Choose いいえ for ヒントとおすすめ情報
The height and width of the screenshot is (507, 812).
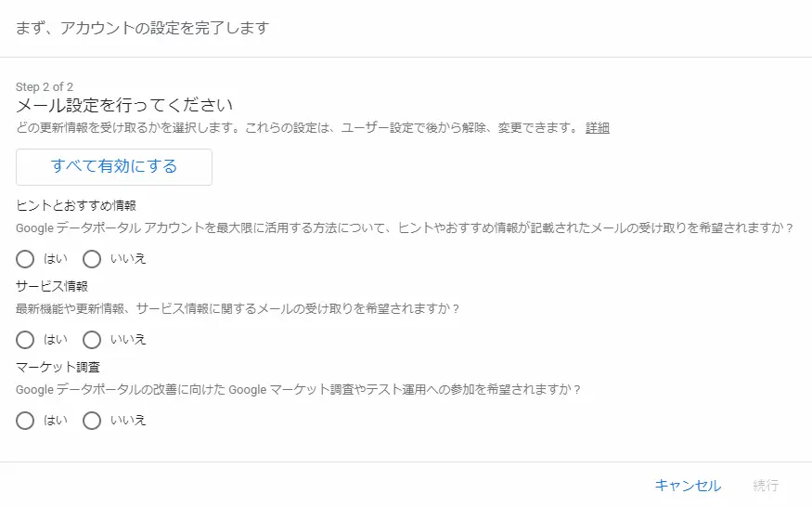[x=92, y=258]
